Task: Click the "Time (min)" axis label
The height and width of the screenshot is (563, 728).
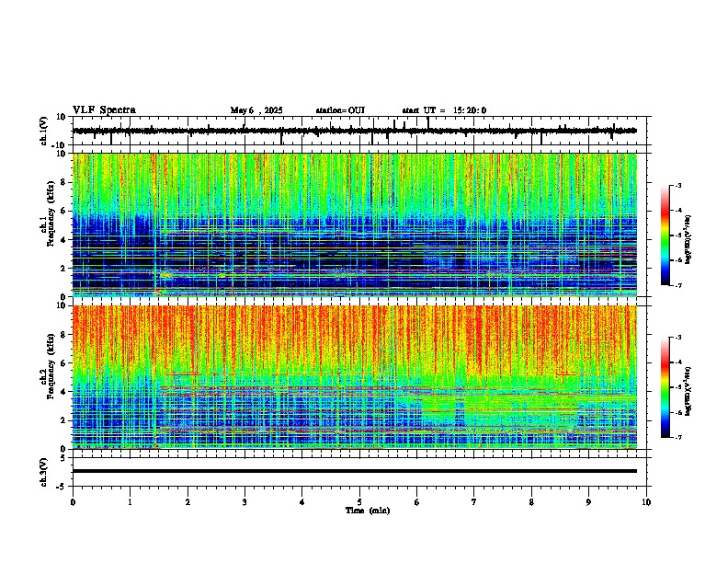Action: (368, 511)
